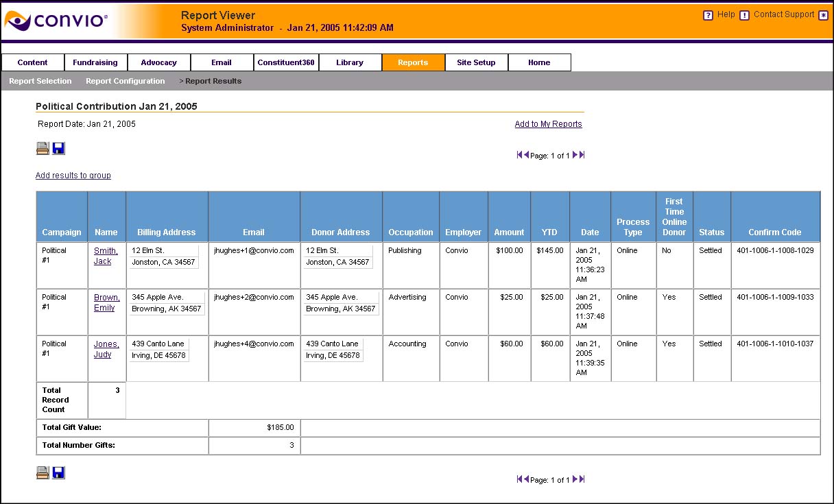
Task: Go to next page in bottom pager
Action: point(575,479)
